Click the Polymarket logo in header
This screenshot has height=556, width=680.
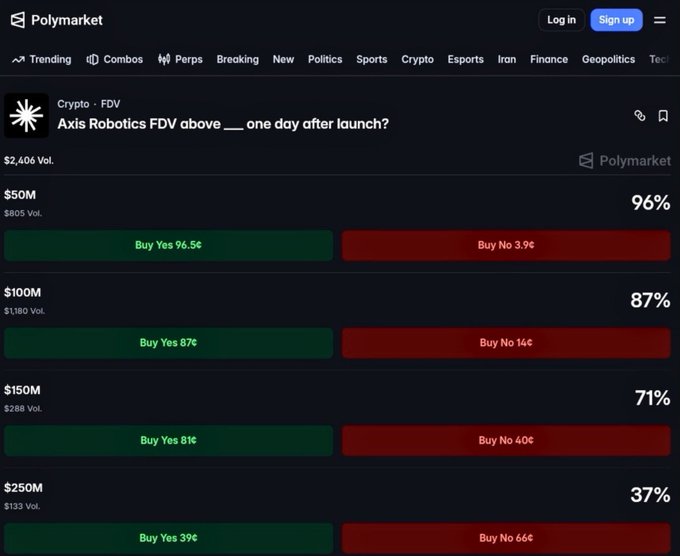(56, 20)
